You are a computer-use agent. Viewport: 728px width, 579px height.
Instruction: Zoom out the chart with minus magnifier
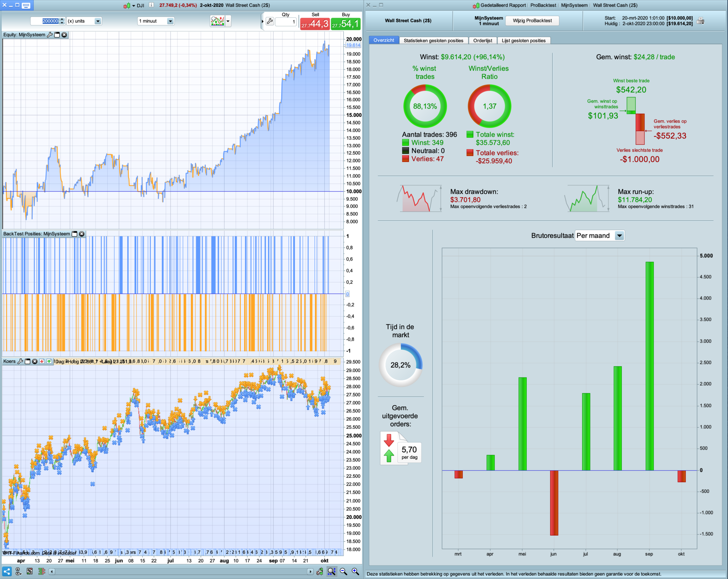pyautogui.click(x=343, y=571)
